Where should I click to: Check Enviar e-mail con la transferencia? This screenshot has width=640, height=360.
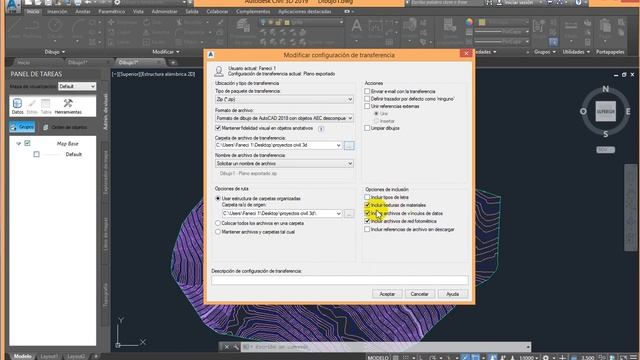(x=367, y=91)
